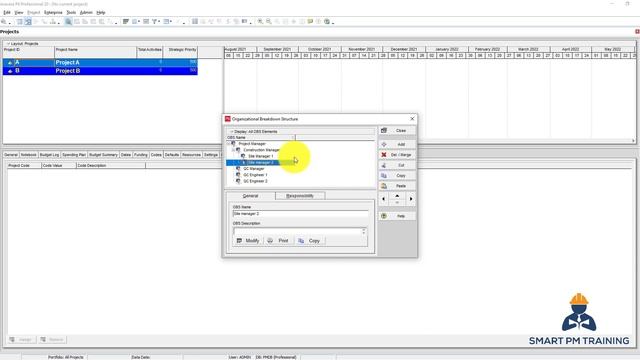640x360 pixels.
Task: Open the Tools menu
Action: [x=71, y=13]
